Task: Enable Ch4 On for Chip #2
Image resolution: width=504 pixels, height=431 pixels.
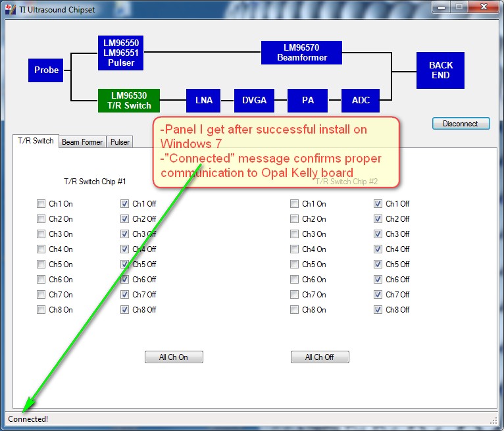Action: [x=294, y=249]
